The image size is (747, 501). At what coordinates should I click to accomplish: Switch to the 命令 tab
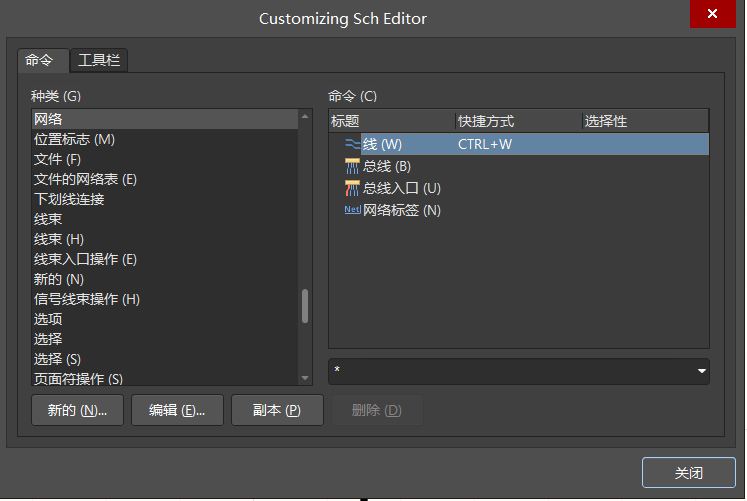tap(39, 60)
